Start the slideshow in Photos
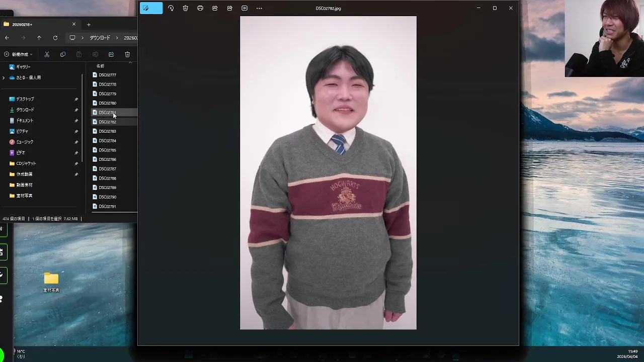Screen dimensions: 644x362 click(x=245, y=8)
